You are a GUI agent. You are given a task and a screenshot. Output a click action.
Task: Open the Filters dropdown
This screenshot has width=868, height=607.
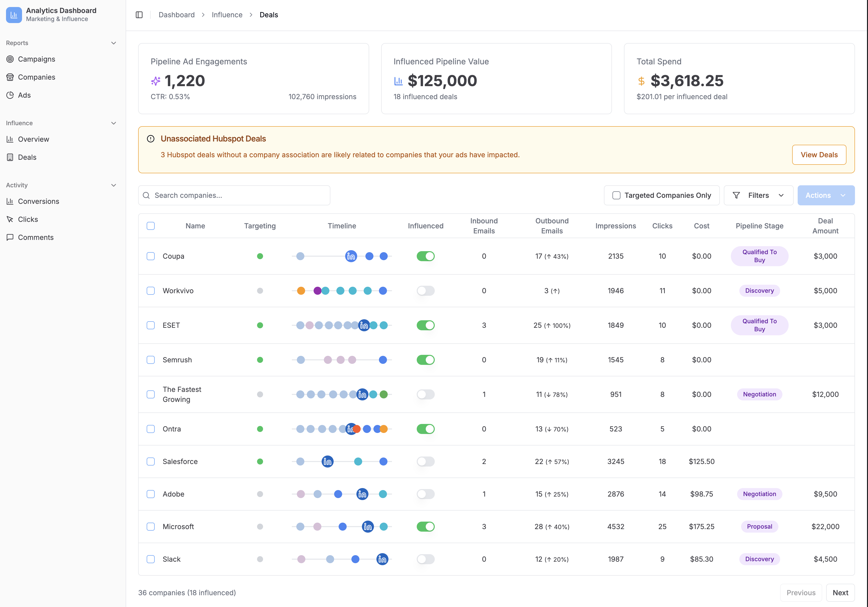pyautogui.click(x=758, y=195)
